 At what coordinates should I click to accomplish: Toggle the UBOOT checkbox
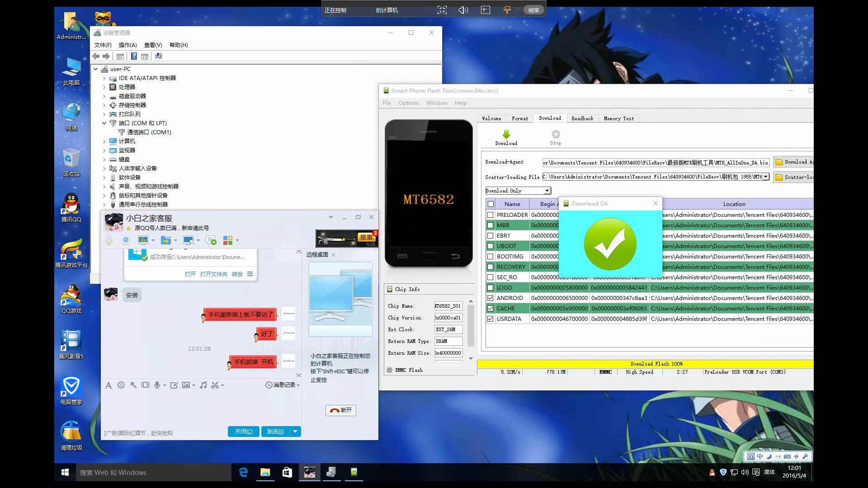click(x=490, y=246)
